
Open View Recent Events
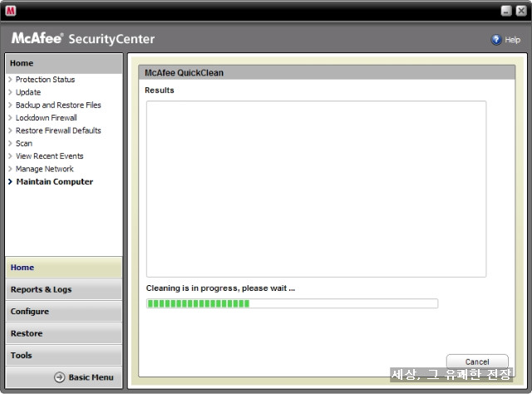[50, 156]
